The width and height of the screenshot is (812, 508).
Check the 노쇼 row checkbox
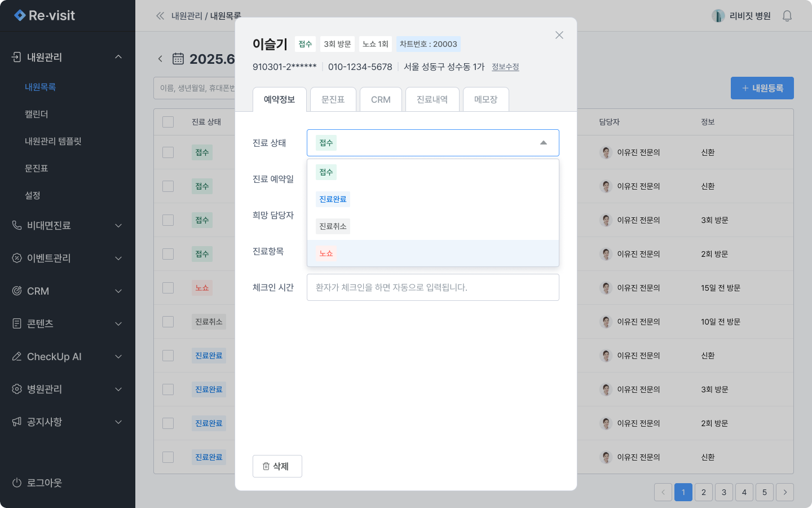point(168,288)
